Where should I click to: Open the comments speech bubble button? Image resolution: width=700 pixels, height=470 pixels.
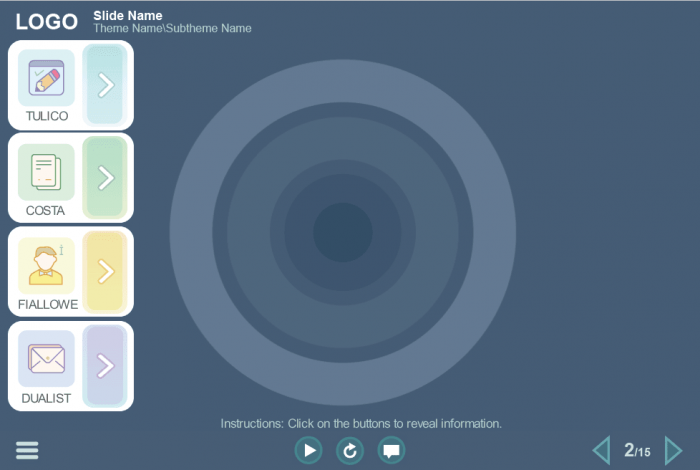(391, 451)
